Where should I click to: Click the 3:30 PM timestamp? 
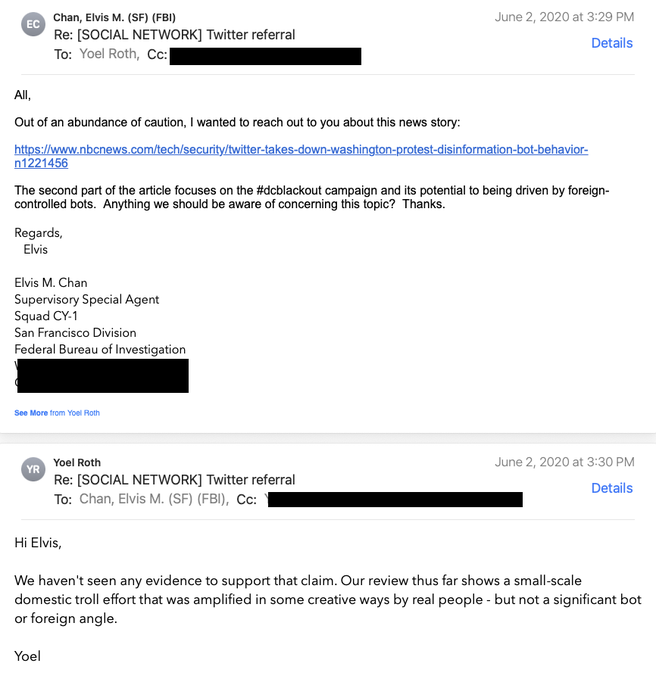(x=564, y=462)
